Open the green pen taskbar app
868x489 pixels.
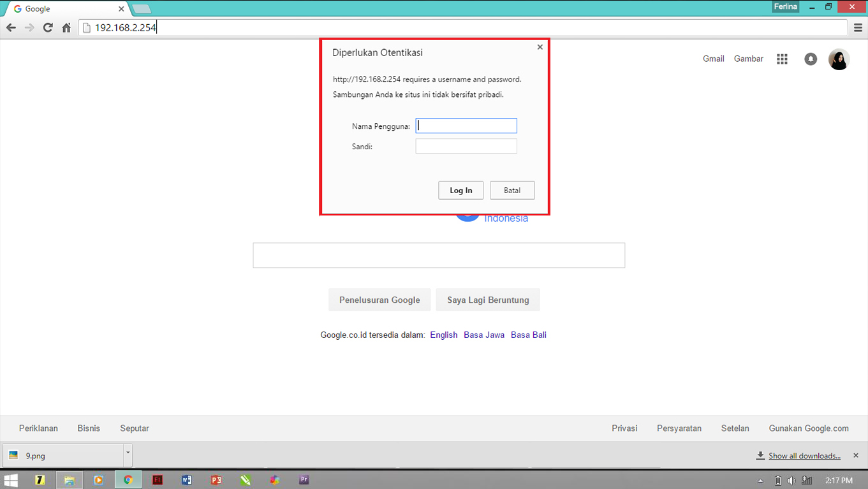246,480
